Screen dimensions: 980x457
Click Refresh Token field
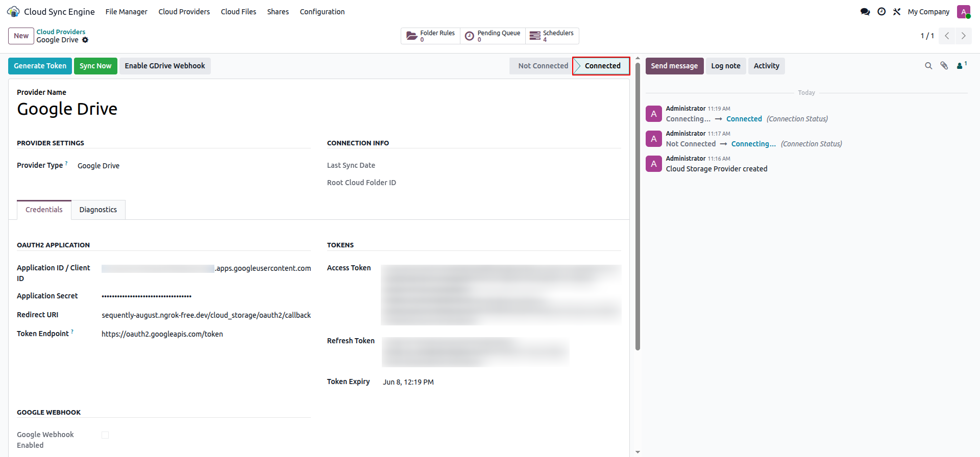[x=475, y=352]
